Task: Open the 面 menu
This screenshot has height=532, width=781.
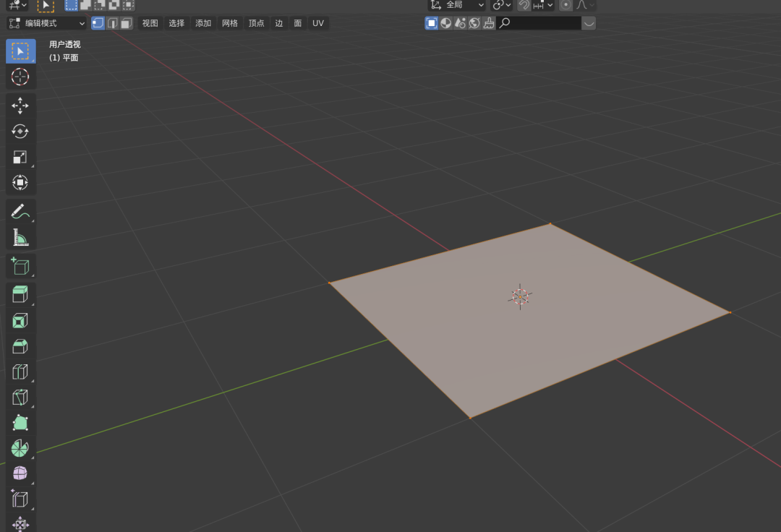Action: point(298,23)
